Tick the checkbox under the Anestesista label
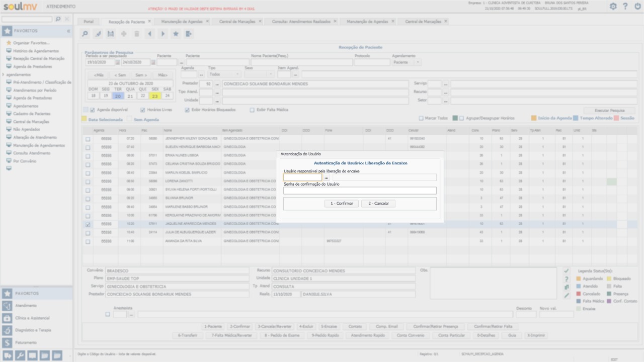This screenshot has width=644, height=362. tap(107, 314)
